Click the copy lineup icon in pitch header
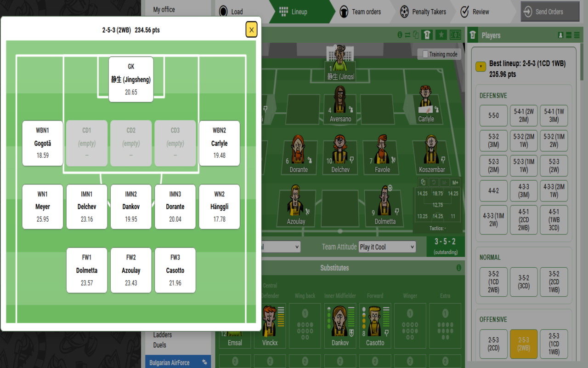The image size is (588, 368). (x=416, y=35)
